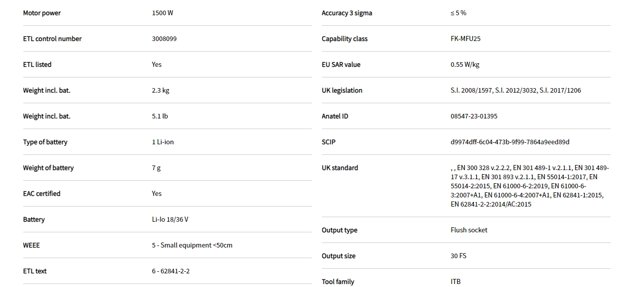Click the WEEE Small equipment value

pos(192,245)
